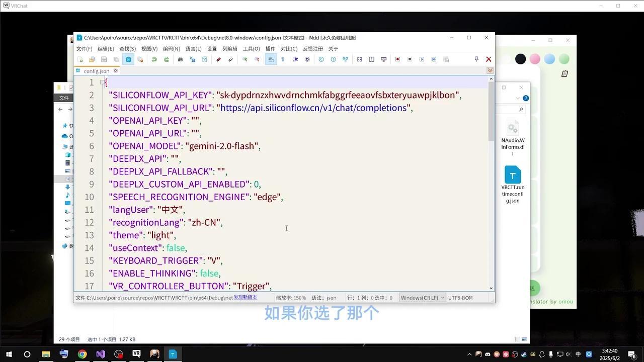644x362 pixels.
Task: Click the siliconflow API URL link
Action: pos(314,108)
